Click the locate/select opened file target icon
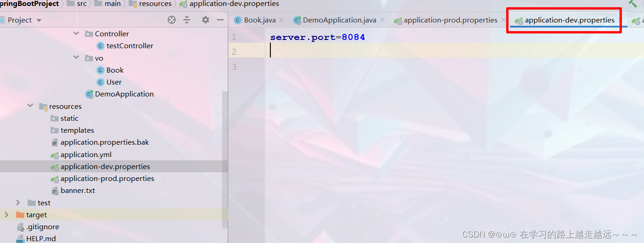Screen dimensions: 644x243 pyautogui.click(x=172, y=20)
